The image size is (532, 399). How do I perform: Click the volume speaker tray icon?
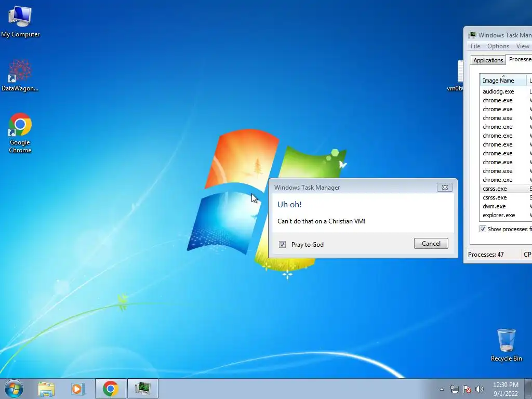coord(480,389)
